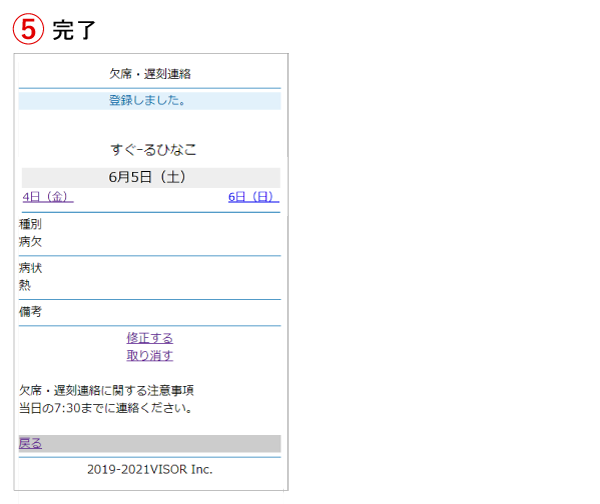The width and height of the screenshot is (600, 504).
Task: Click the 戻る link
Action: point(30,444)
